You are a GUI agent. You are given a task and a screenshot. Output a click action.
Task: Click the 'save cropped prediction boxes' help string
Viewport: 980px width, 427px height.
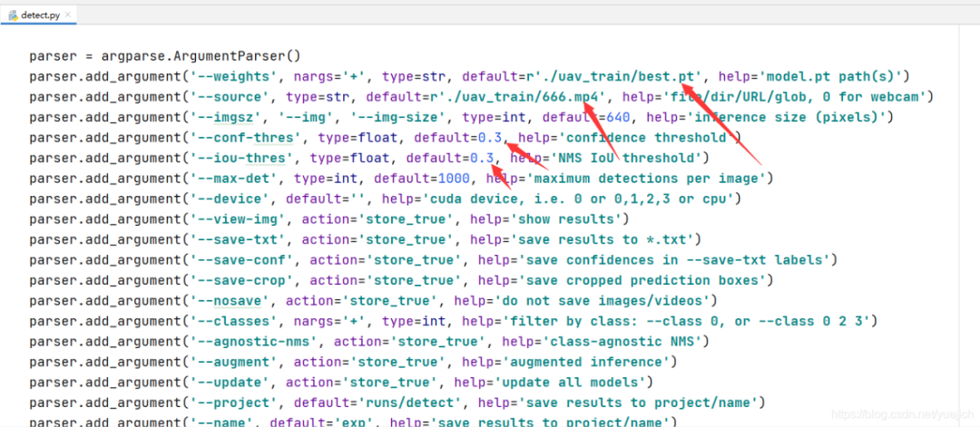[642, 280]
